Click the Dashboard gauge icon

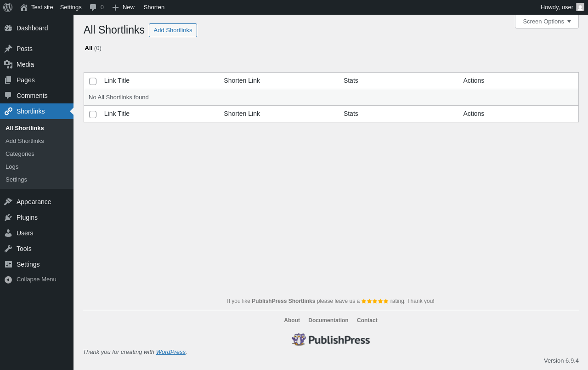coord(8,28)
